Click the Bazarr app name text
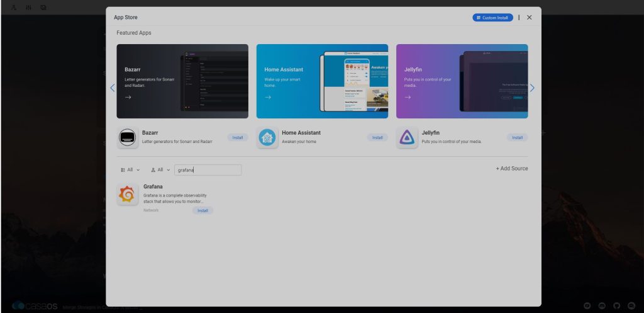 click(x=150, y=133)
